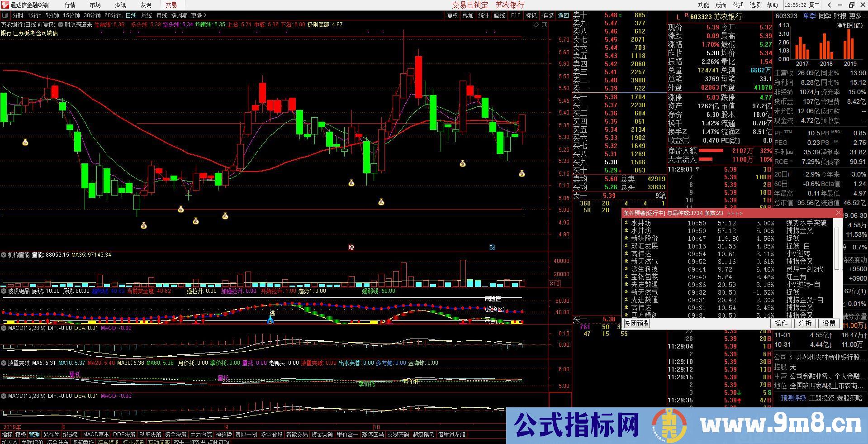The width and height of the screenshot is (868, 444).
Task: Click the round arrow before 财源滚滚来
Action: (61, 25)
